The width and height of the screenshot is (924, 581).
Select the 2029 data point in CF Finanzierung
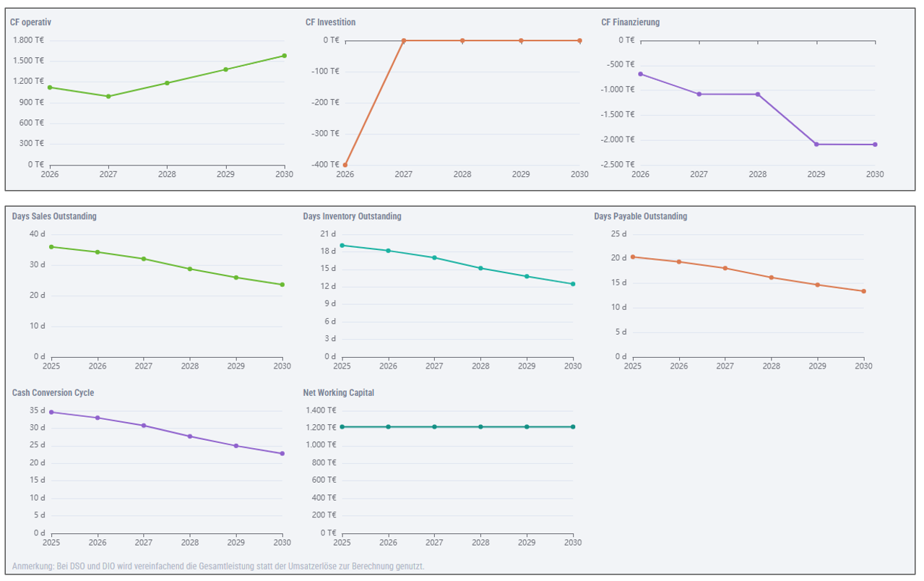816,144
